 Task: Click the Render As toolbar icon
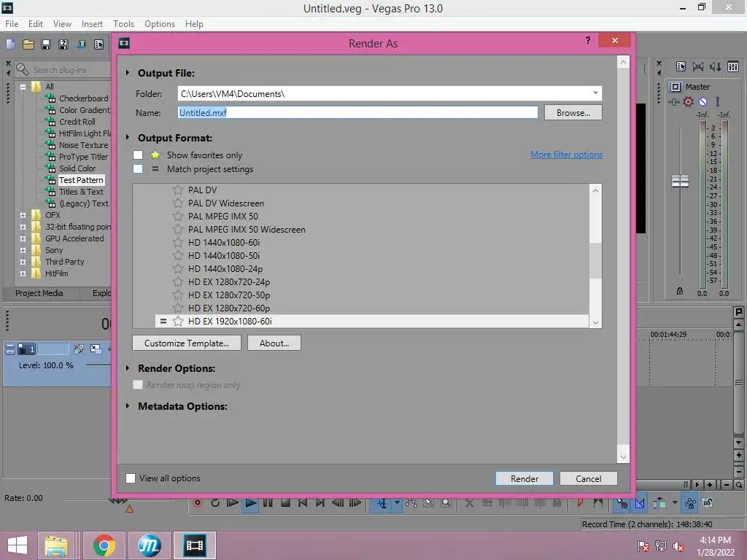point(81,44)
